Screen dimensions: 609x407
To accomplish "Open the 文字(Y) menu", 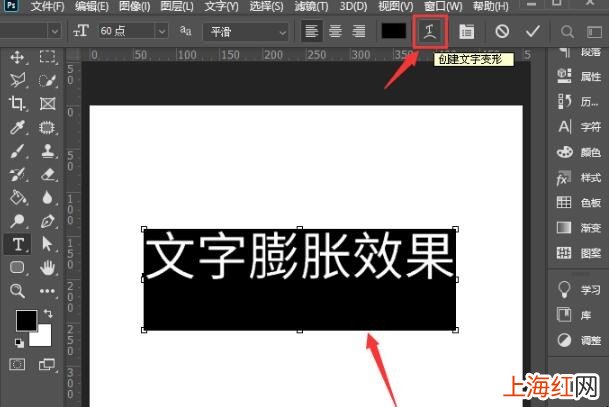I will point(221,7).
